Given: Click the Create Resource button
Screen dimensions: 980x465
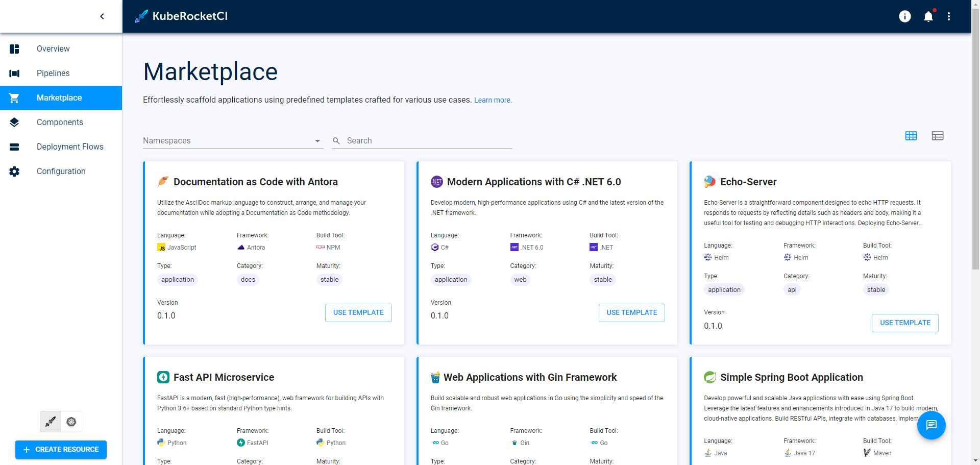Looking at the screenshot, I should click(61, 450).
